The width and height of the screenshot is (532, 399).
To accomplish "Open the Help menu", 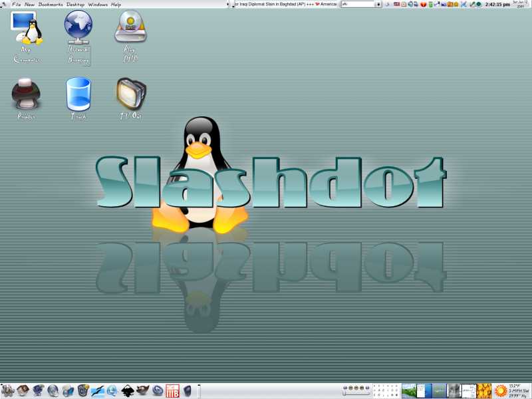I will [x=116, y=5].
